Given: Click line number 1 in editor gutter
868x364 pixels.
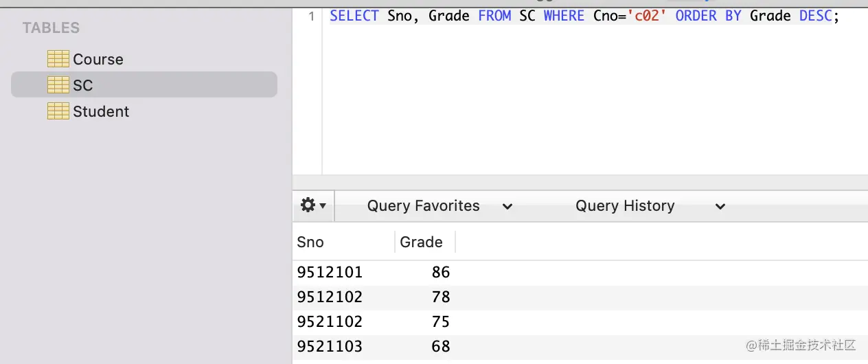Looking at the screenshot, I should click(311, 16).
